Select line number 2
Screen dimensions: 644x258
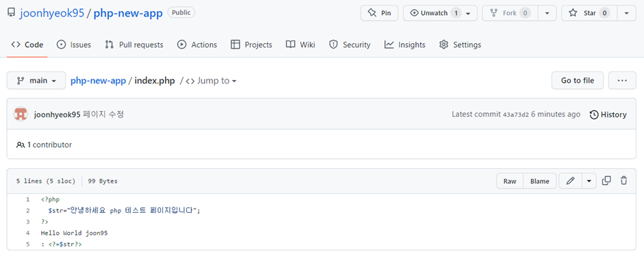27,210
